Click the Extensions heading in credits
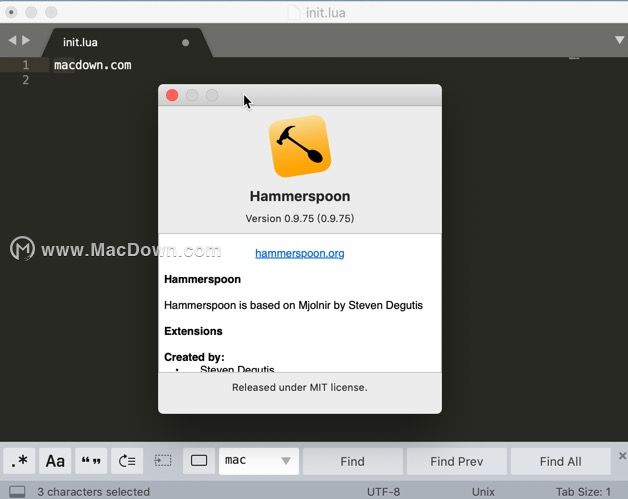The height and width of the screenshot is (499, 628). 193,331
